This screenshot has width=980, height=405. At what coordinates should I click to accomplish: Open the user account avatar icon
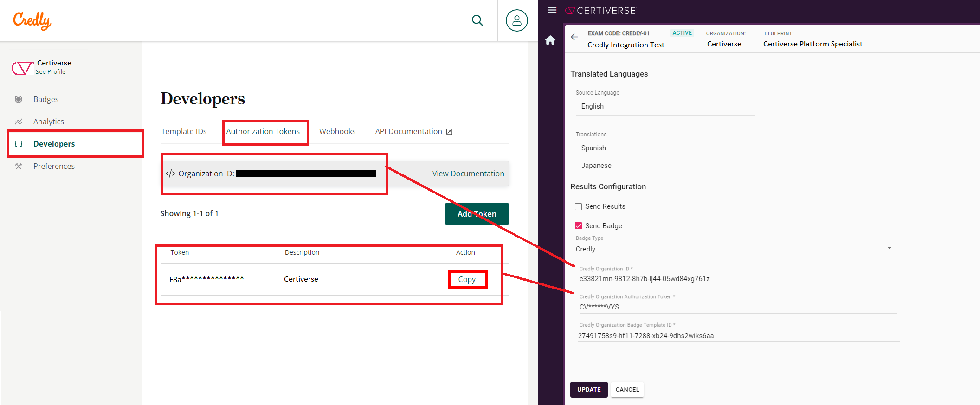click(516, 20)
